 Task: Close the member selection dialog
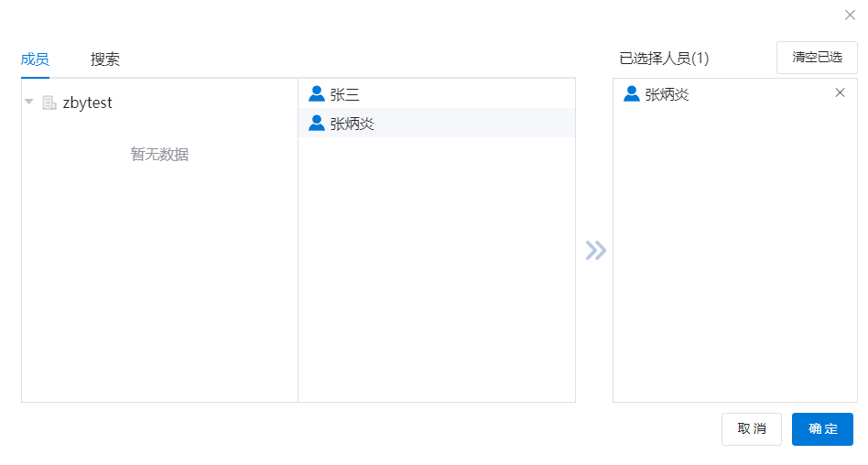[x=850, y=15]
